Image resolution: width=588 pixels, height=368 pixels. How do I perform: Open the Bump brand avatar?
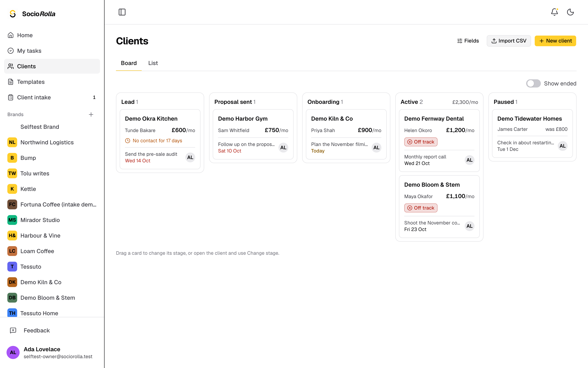[12, 158]
